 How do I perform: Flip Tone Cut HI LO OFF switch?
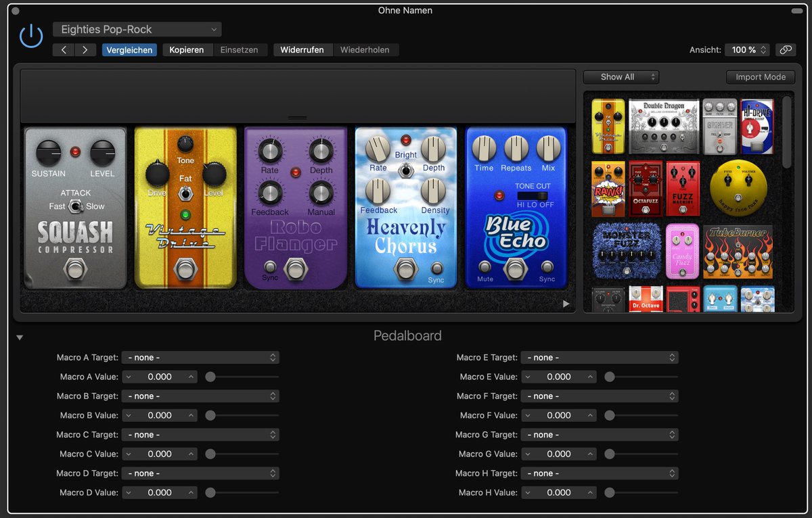[x=533, y=195]
